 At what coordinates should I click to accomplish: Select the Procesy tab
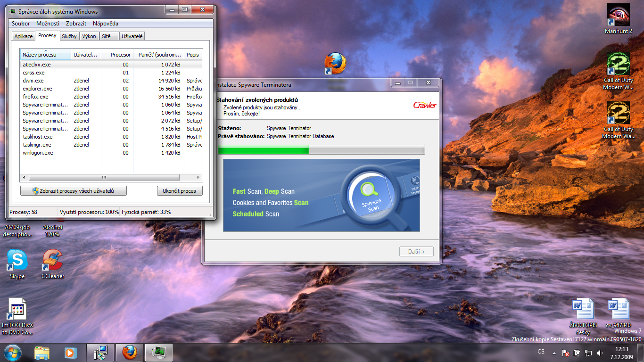(x=47, y=35)
